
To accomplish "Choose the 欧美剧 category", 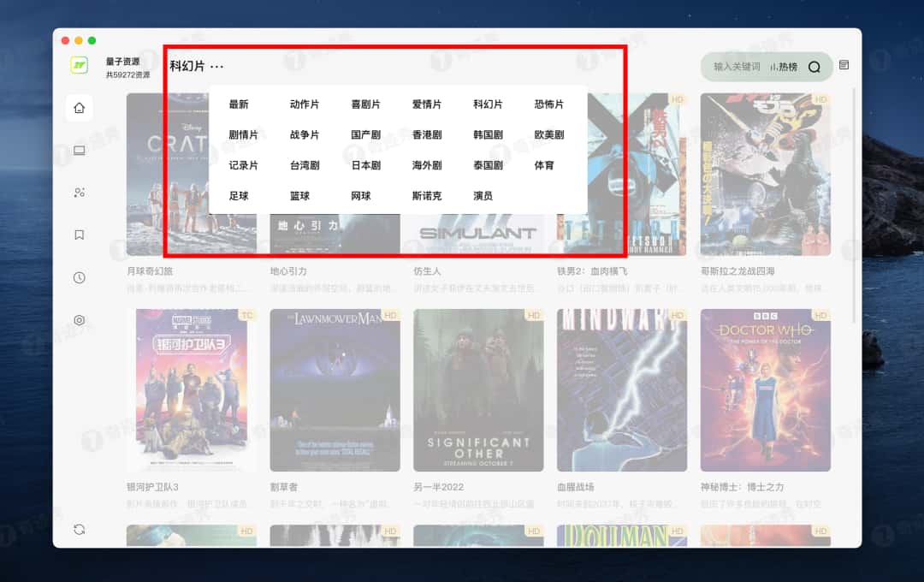I will (x=549, y=135).
